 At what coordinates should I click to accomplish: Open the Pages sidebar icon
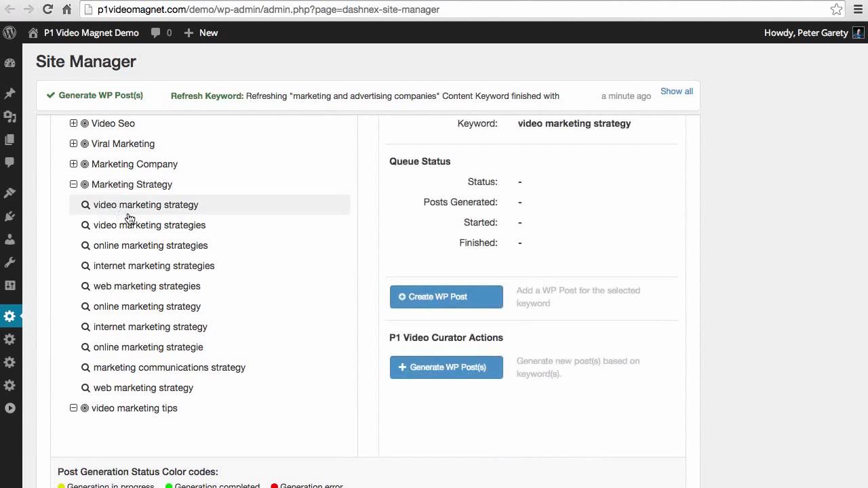tap(9, 140)
